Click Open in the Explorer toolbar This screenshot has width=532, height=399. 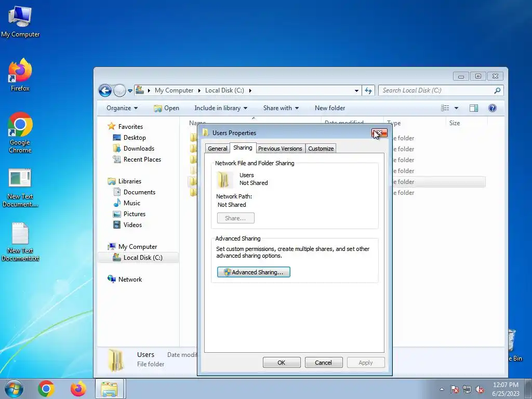tap(166, 108)
